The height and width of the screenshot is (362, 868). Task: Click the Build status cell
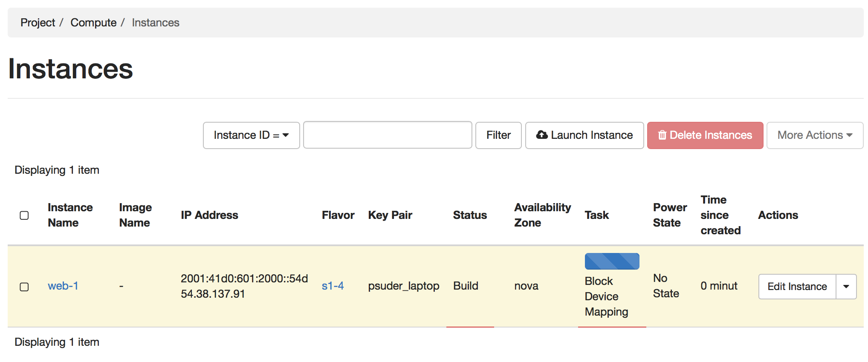466,286
